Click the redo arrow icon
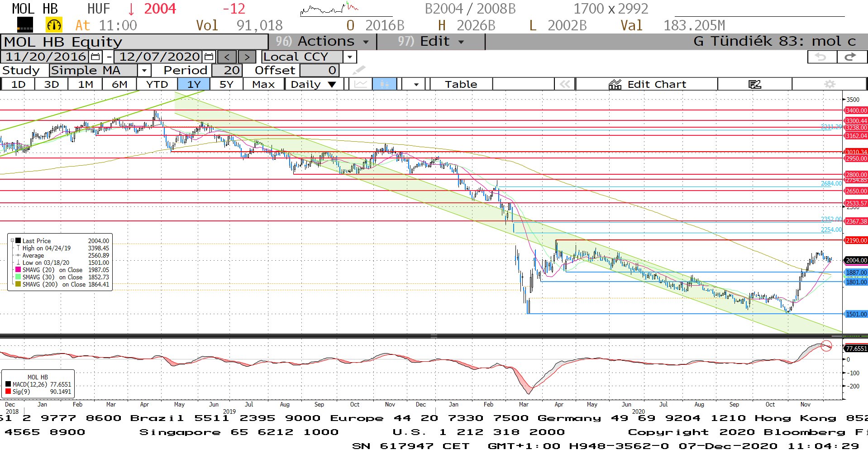Viewport: 868px width, 464px height. click(851, 57)
